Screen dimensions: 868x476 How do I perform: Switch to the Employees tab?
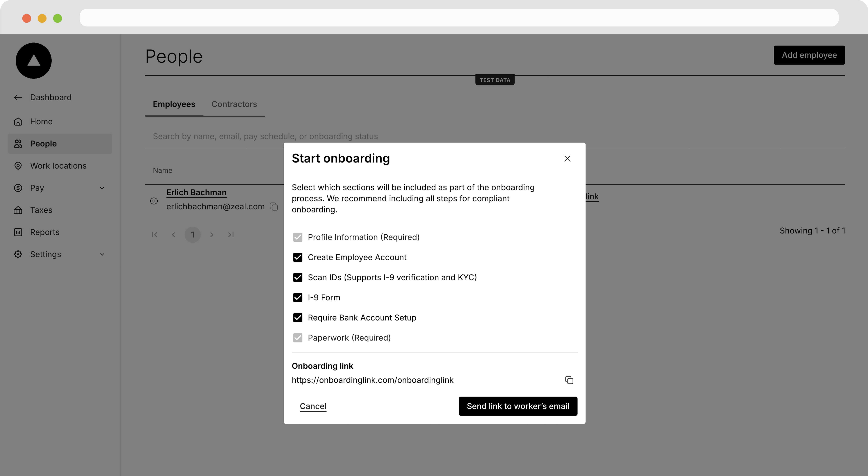click(x=174, y=104)
